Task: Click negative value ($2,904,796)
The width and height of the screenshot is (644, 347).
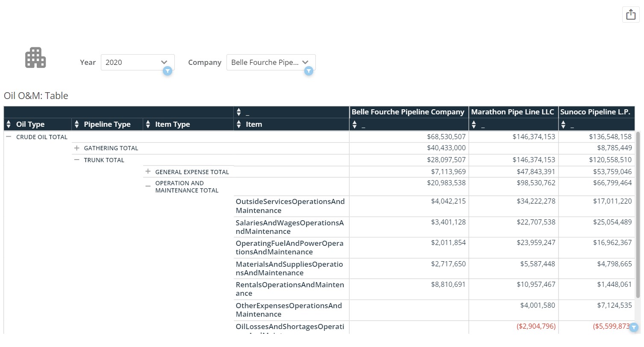Action: (x=536, y=326)
